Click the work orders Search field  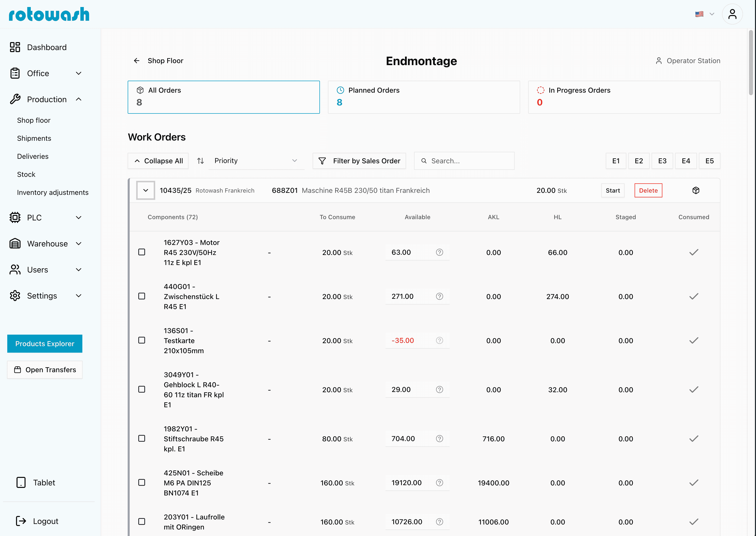[464, 161]
